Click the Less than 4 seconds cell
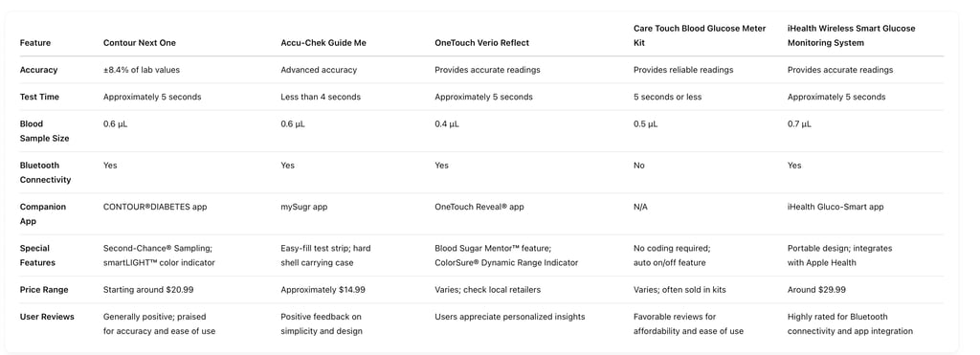This screenshot has height=355, width=980. (321, 97)
